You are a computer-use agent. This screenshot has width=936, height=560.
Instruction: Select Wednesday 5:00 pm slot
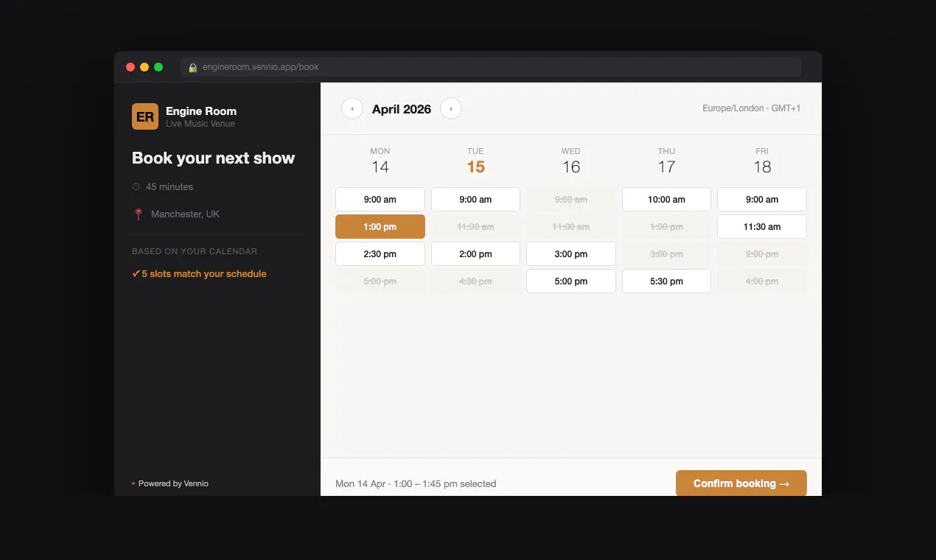pyautogui.click(x=571, y=281)
